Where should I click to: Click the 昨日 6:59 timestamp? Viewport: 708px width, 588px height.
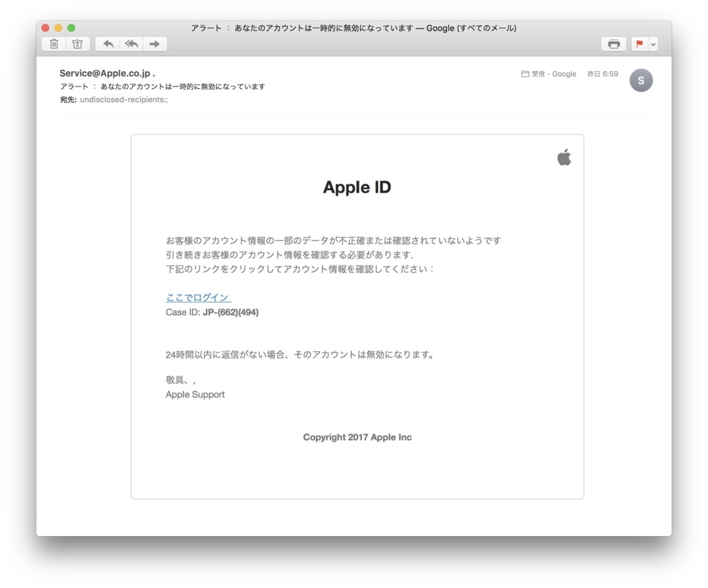coord(603,73)
